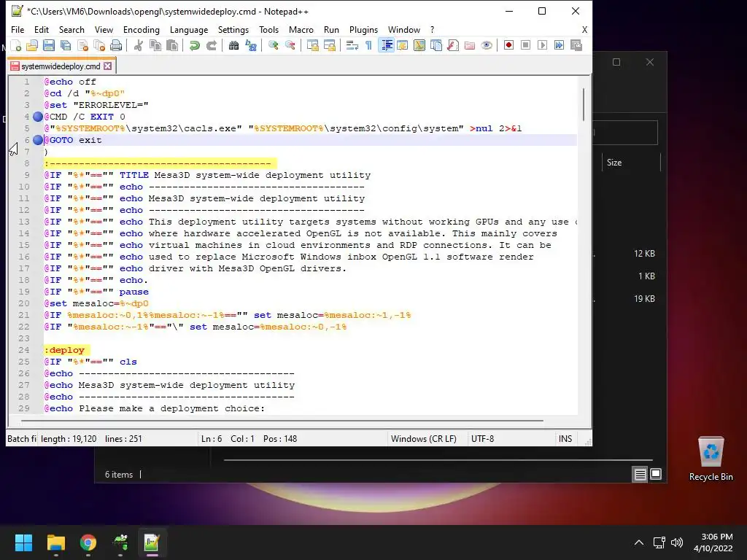Click the Replace toolbar icon
This screenshot has width=747, height=560.
[x=251, y=46]
